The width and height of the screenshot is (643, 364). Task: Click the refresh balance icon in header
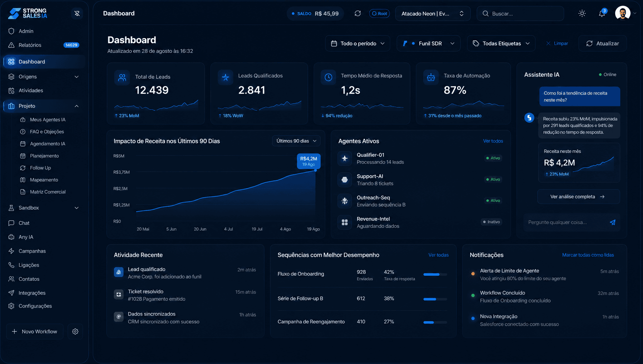(x=358, y=13)
